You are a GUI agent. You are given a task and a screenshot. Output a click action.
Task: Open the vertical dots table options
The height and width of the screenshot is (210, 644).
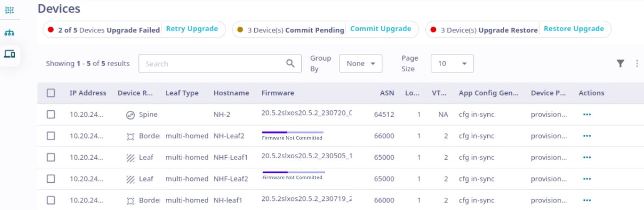click(x=637, y=64)
